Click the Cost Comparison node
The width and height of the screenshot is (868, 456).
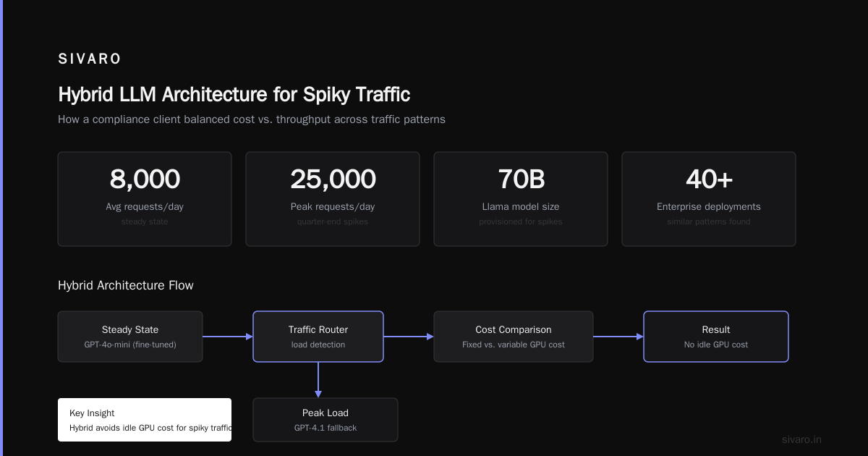[514, 337]
